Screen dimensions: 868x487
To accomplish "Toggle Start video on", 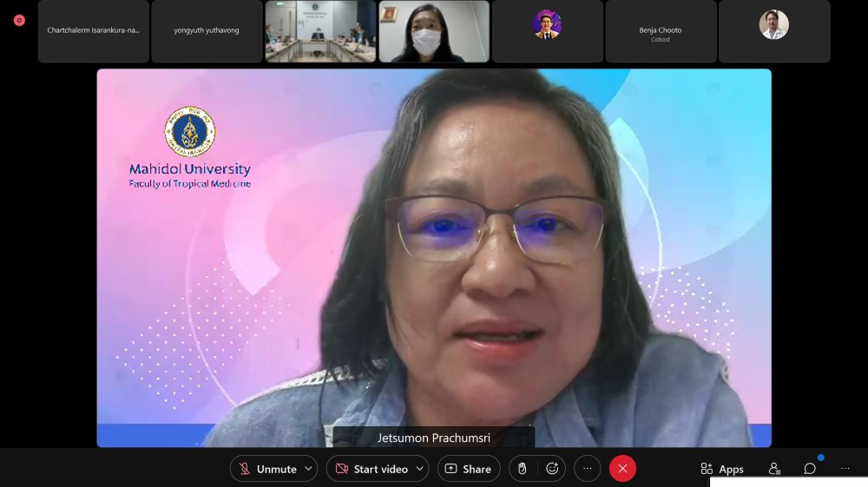I will tap(372, 469).
